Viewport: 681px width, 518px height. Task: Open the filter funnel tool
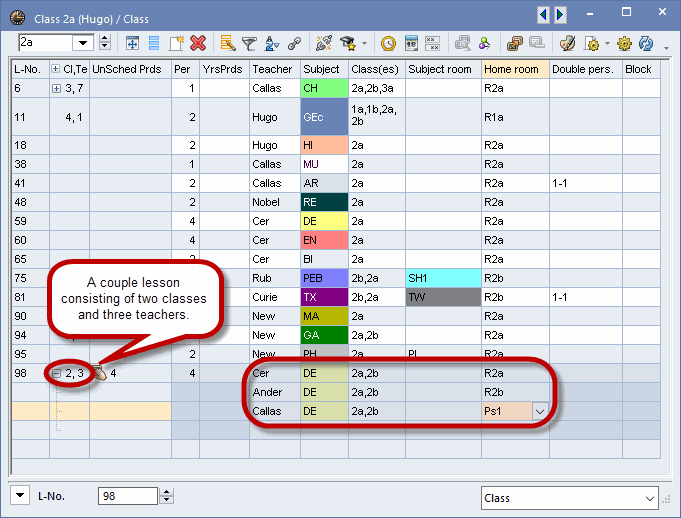pos(249,43)
